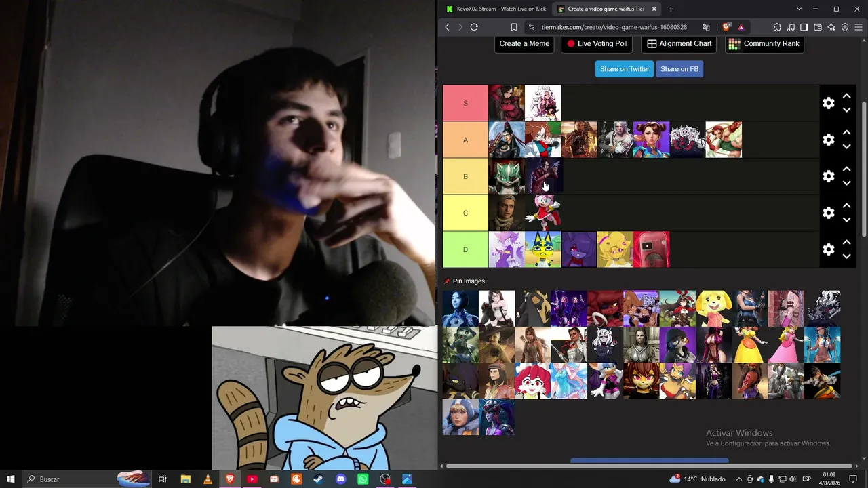This screenshot has height=488, width=868.
Task: Click the tiermaker.com address bar
Action: [x=614, y=27]
